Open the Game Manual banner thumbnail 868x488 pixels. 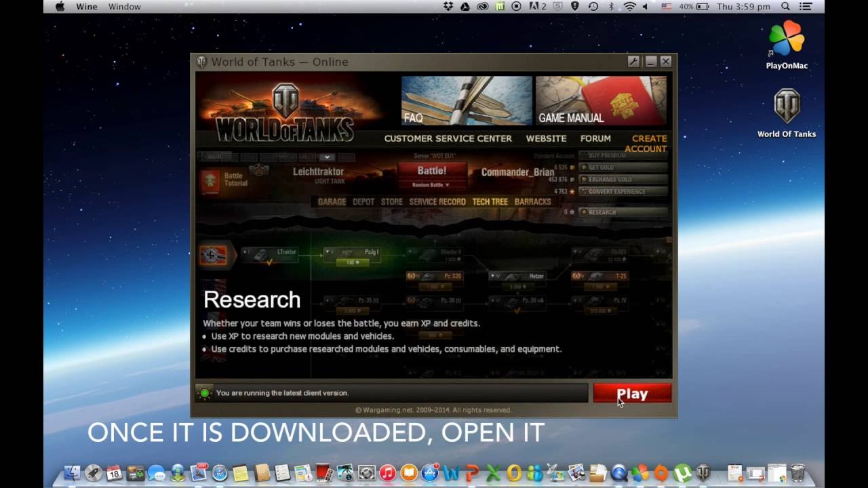click(601, 100)
